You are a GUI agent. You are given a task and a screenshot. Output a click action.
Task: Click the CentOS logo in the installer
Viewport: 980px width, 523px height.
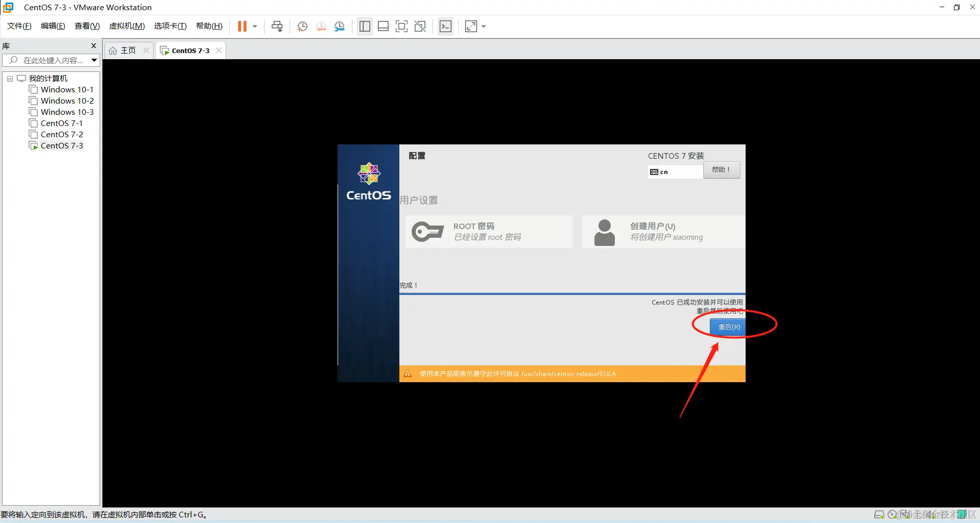tap(369, 181)
